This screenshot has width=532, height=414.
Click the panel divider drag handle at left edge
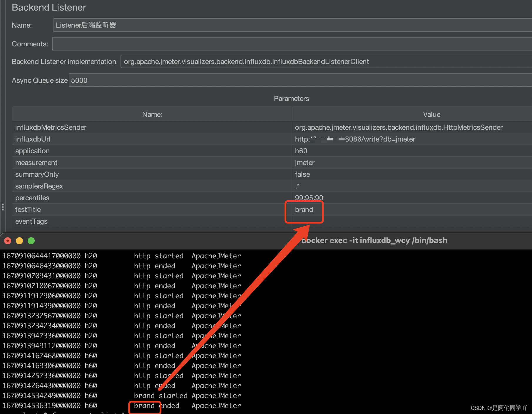coord(3,207)
